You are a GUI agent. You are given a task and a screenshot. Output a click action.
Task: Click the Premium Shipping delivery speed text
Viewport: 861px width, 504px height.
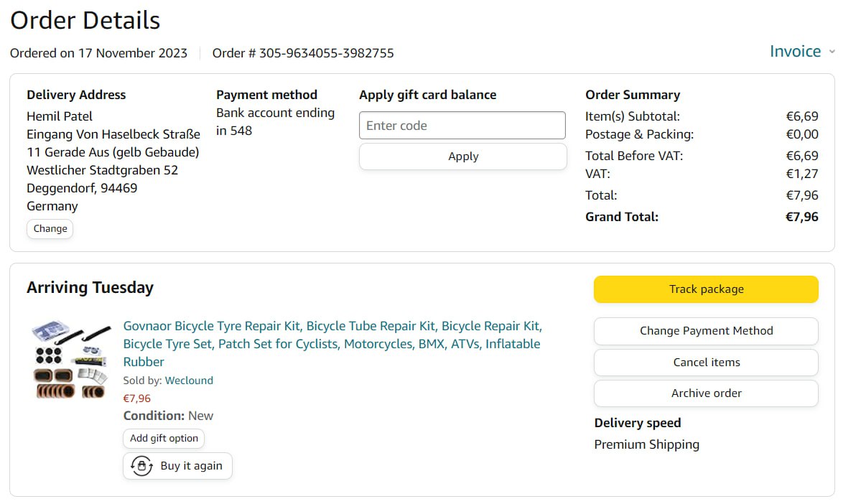[646, 444]
